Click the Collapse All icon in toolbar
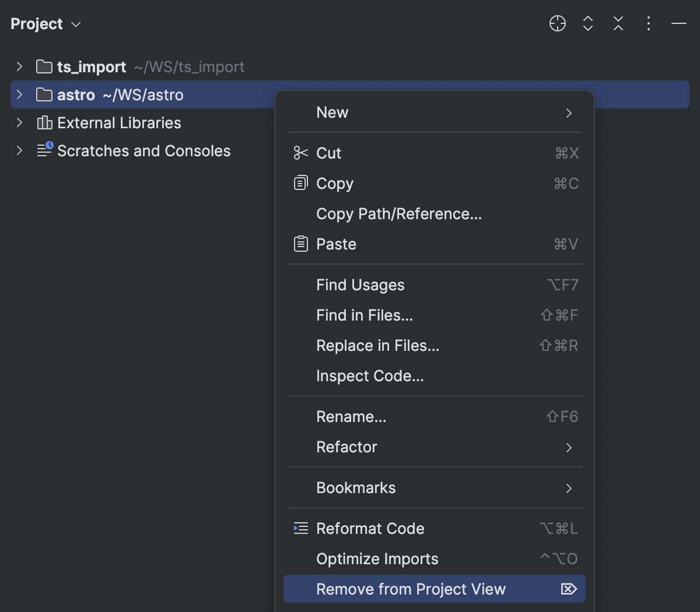This screenshot has height=612, width=700. [618, 24]
